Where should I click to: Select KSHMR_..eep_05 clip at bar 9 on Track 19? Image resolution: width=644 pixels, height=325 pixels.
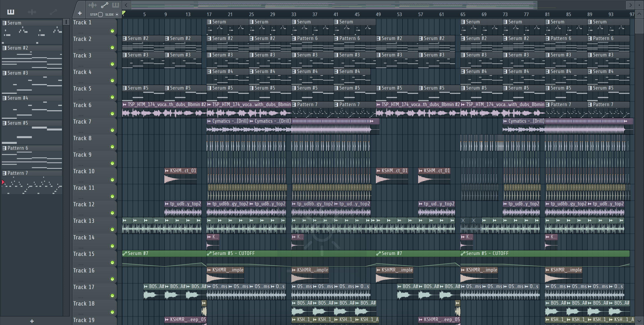pyautogui.click(x=186, y=321)
